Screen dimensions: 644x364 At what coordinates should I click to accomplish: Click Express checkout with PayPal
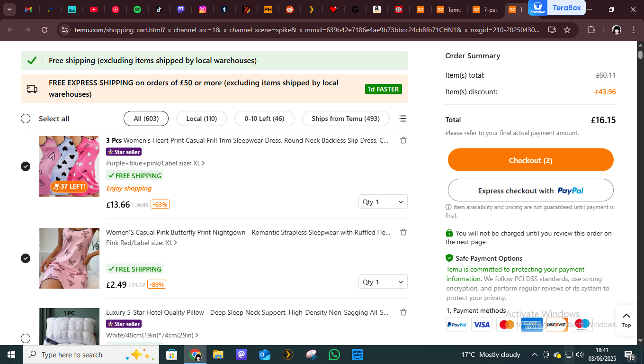(531, 191)
